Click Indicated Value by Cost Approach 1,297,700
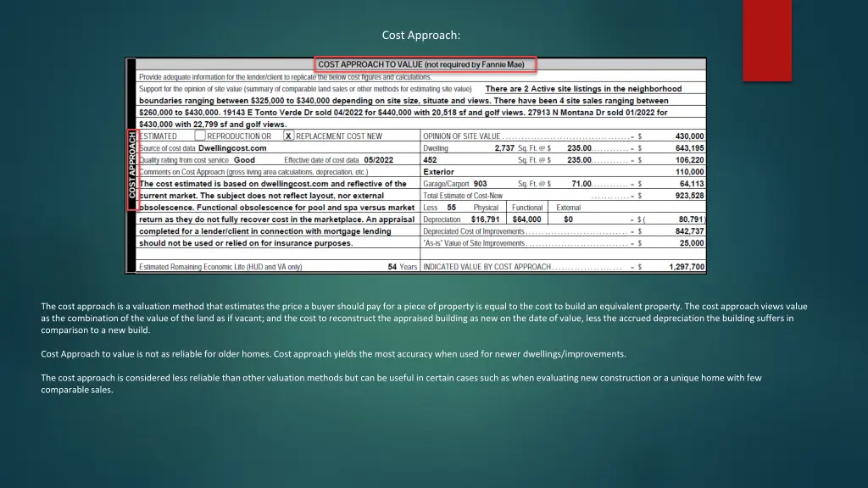Screen dimensions: 868x488 [687, 267]
